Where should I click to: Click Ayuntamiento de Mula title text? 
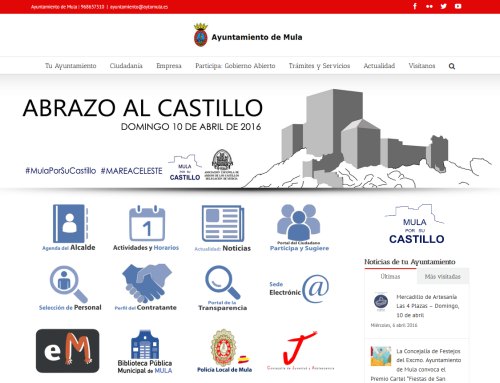click(x=257, y=37)
